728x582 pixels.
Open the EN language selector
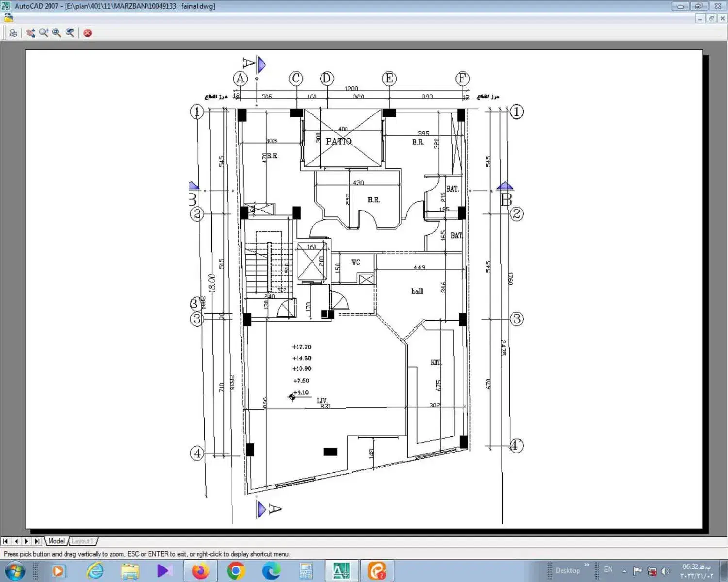tap(608, 570)
